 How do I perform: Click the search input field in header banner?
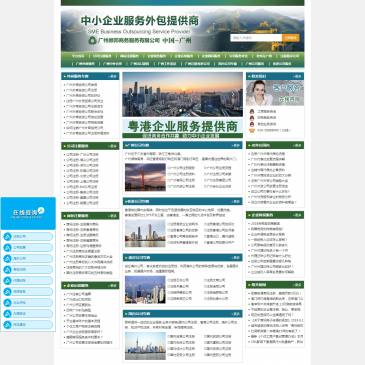tap(256, 38)
